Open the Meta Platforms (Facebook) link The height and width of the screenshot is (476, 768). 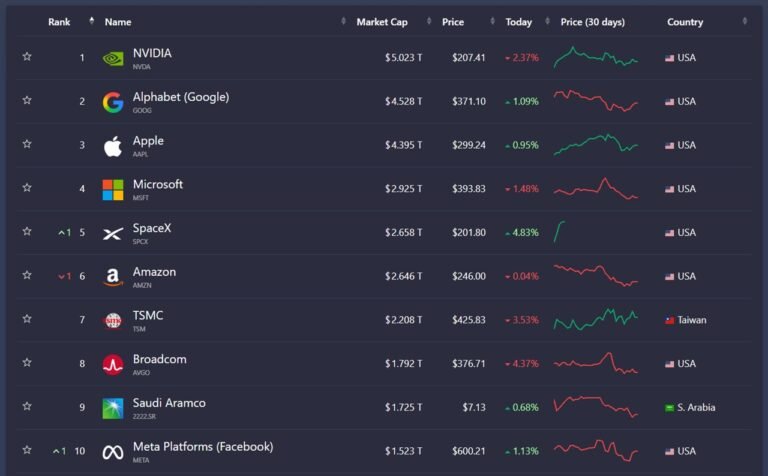(203, 447)
